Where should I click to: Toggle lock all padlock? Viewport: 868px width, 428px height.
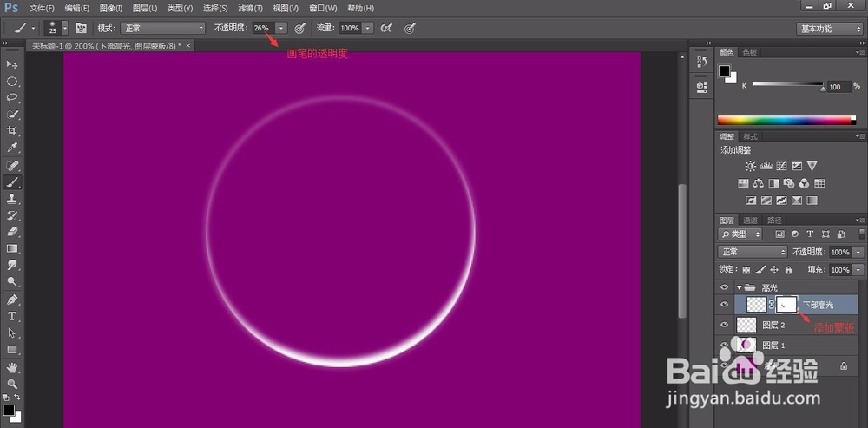coord(788,270)
